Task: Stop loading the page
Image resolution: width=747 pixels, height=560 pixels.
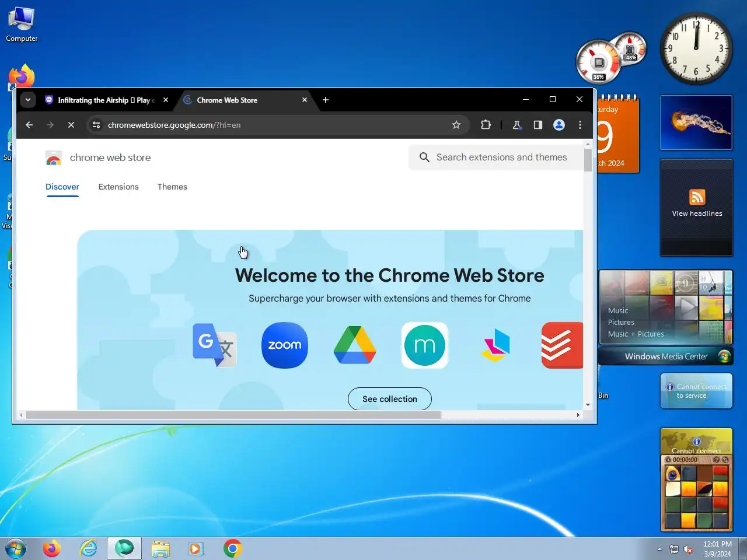Action: [71, 125]
